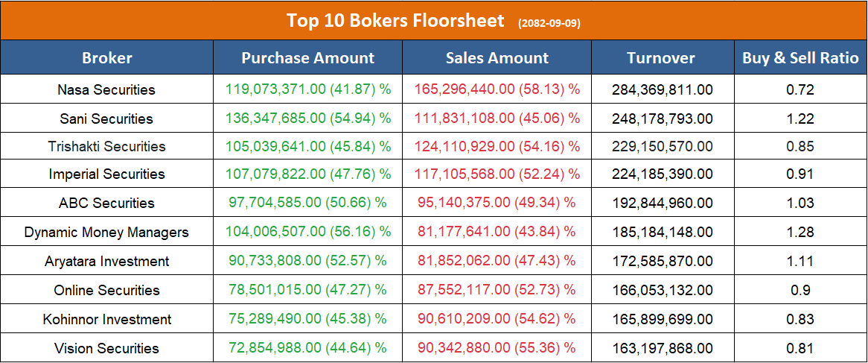Click the Broker column header
Image resolution: width=868 pixels, height=363 pixels.
[107, 57]
